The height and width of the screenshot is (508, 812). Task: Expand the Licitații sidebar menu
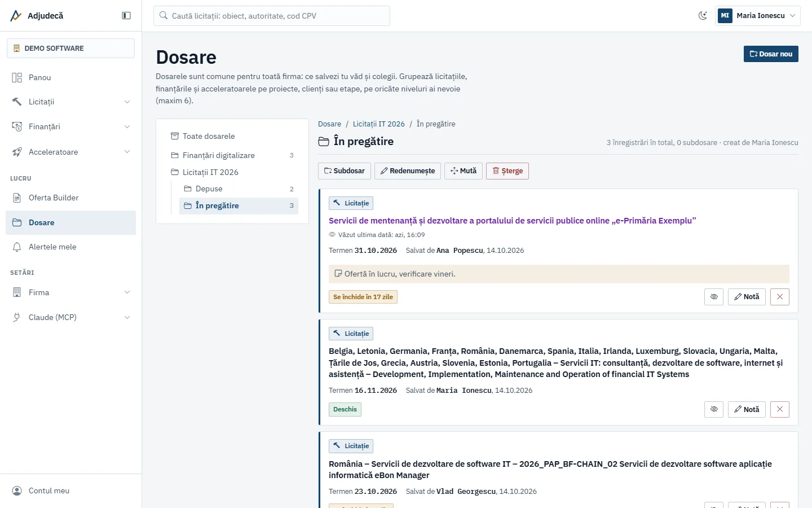pyautogui.click(x=70, y=102)
